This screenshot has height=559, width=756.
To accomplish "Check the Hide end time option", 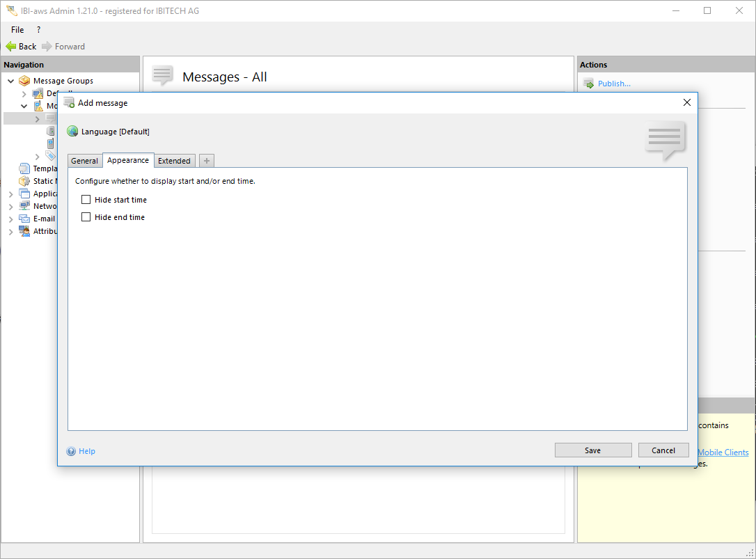I will pyautogui.click(x=86, y=217).
